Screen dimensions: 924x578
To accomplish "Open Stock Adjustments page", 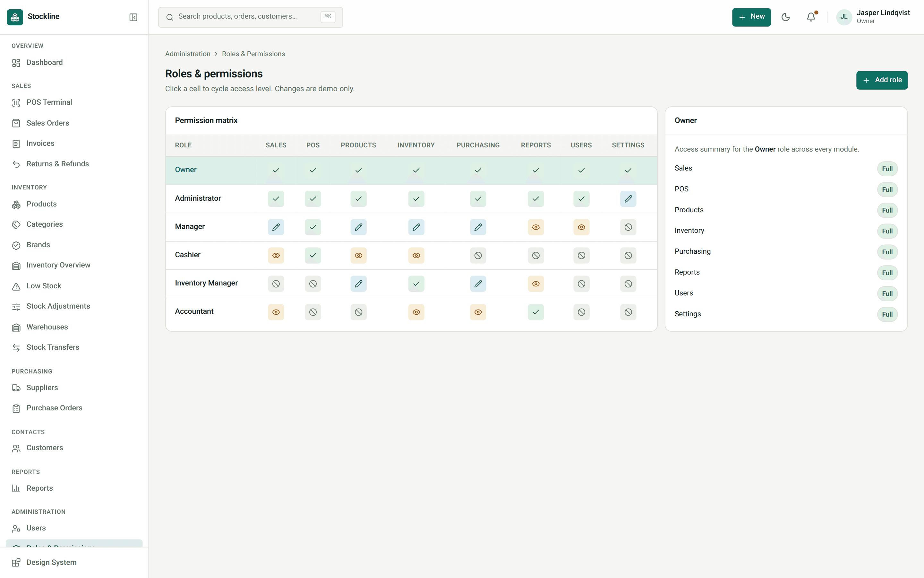I will pyautogui.click(x=74, y=307).
